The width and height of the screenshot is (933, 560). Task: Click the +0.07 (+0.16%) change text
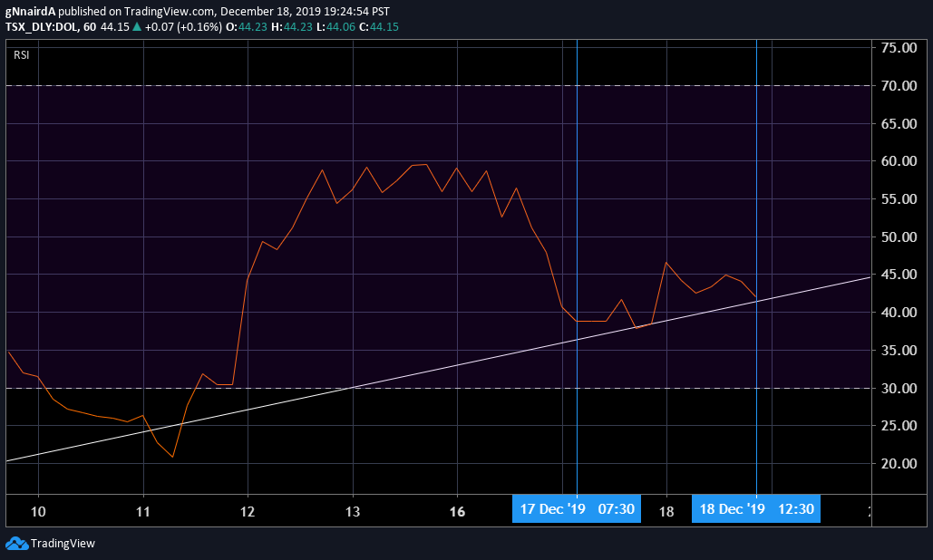coord(183,27)
